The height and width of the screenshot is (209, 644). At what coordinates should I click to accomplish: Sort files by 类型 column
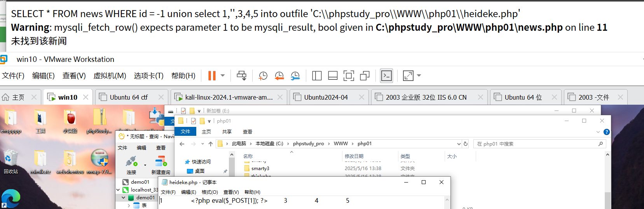coord(405,156)
